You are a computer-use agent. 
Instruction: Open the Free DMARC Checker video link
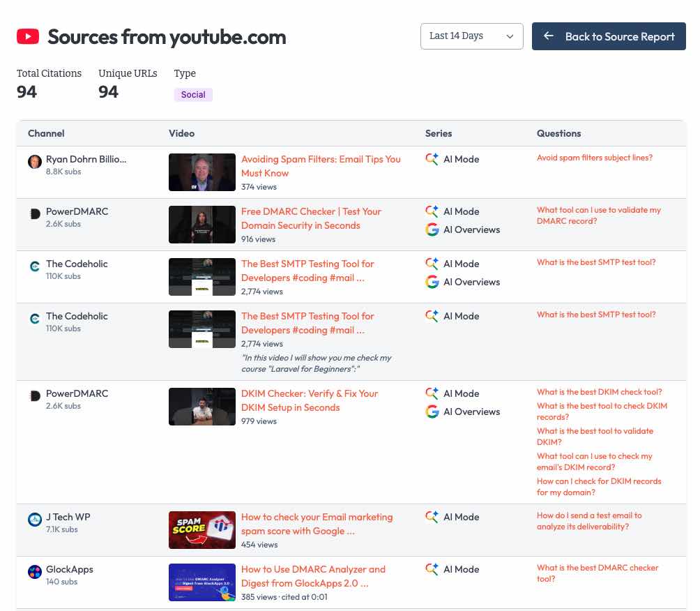(x=311, y=220)
